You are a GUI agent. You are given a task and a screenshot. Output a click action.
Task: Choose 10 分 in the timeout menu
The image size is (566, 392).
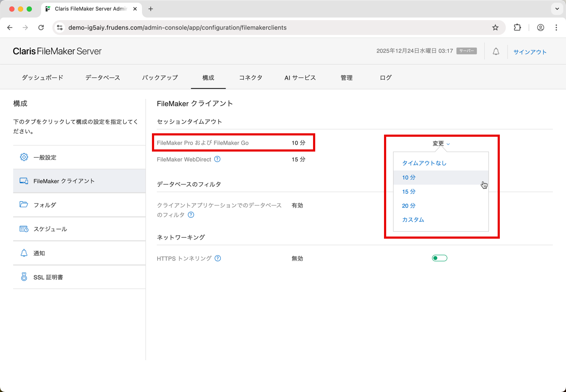(x=441, y=177)
